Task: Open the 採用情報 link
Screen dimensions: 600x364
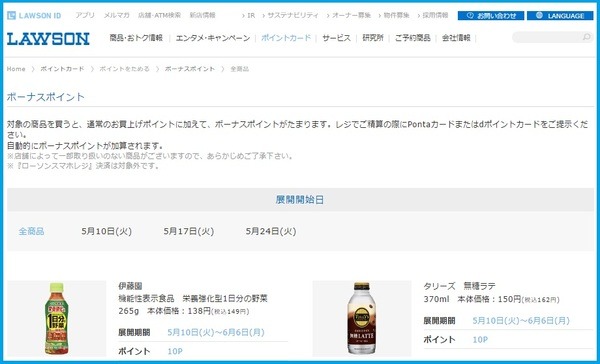Action: [435, 15]
